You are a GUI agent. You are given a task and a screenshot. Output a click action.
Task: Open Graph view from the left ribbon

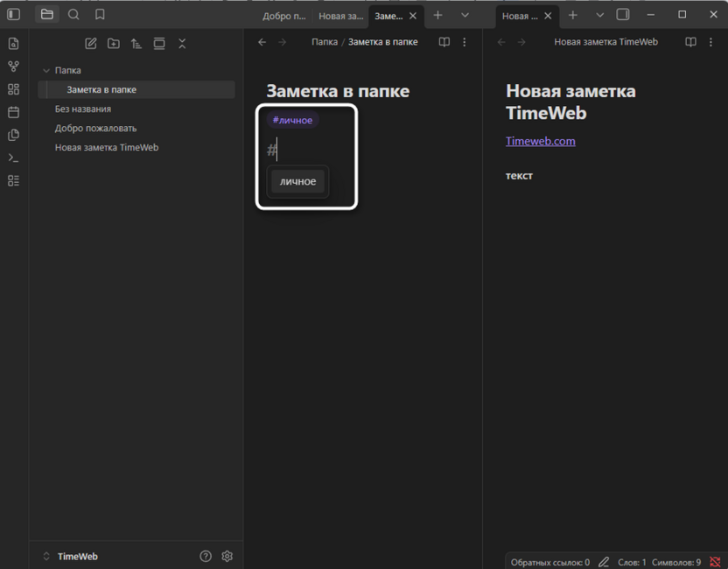pos(13,67)
